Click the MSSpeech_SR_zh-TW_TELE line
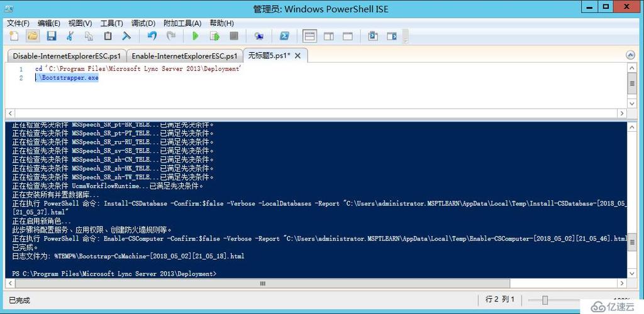Image resolution: width=644 pixels, height=314 pixels. tap(113, 177)
